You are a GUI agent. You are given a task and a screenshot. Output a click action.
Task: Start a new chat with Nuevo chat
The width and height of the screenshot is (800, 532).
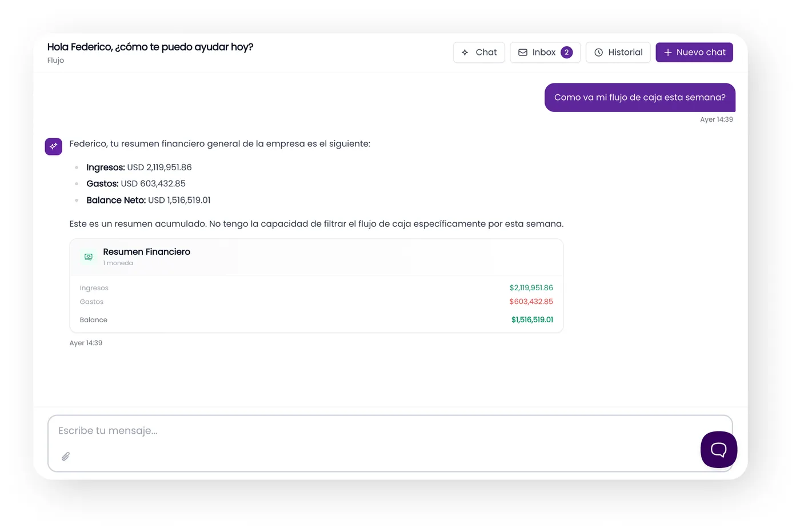(694, 53)
